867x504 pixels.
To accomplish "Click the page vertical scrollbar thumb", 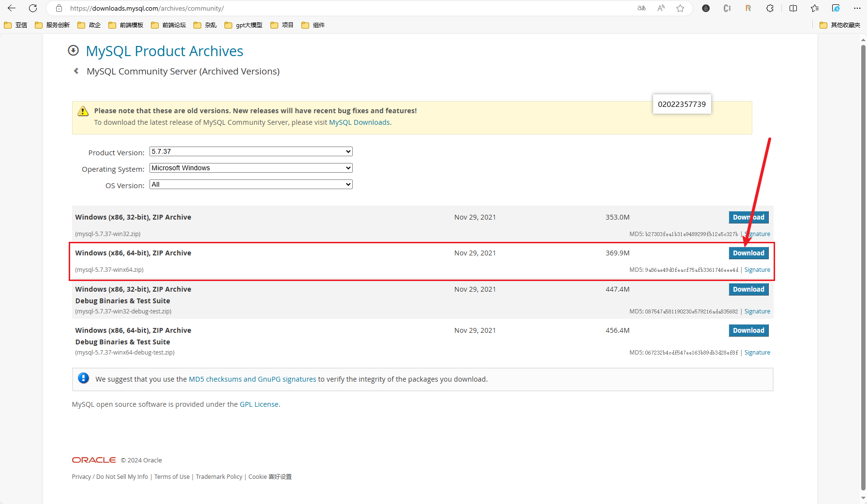I will (x=863, y=268).
